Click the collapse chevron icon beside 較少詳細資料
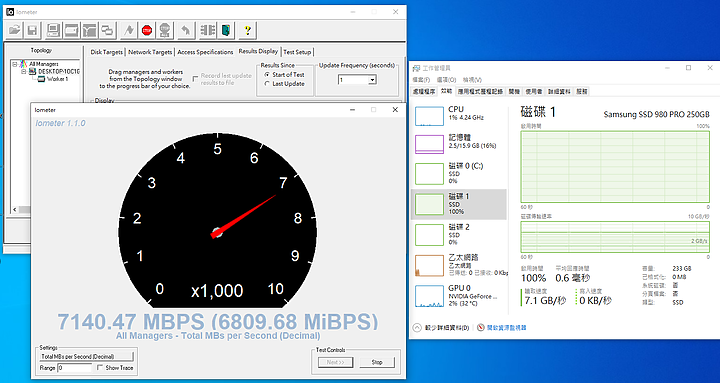 417,328
